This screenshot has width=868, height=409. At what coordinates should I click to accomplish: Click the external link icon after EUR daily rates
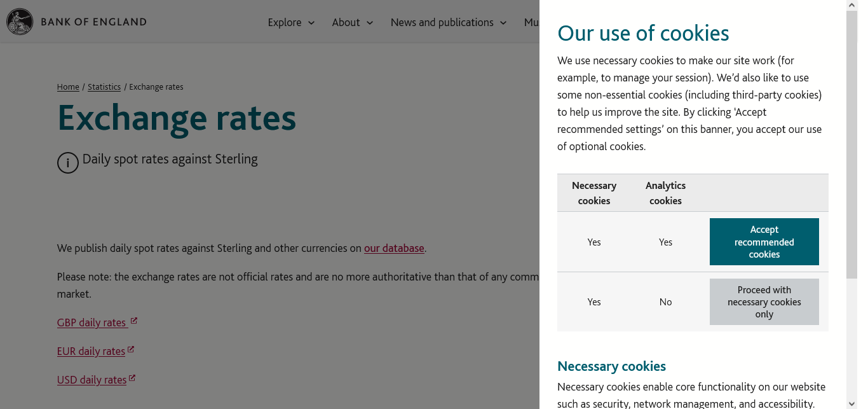(131, 350)
